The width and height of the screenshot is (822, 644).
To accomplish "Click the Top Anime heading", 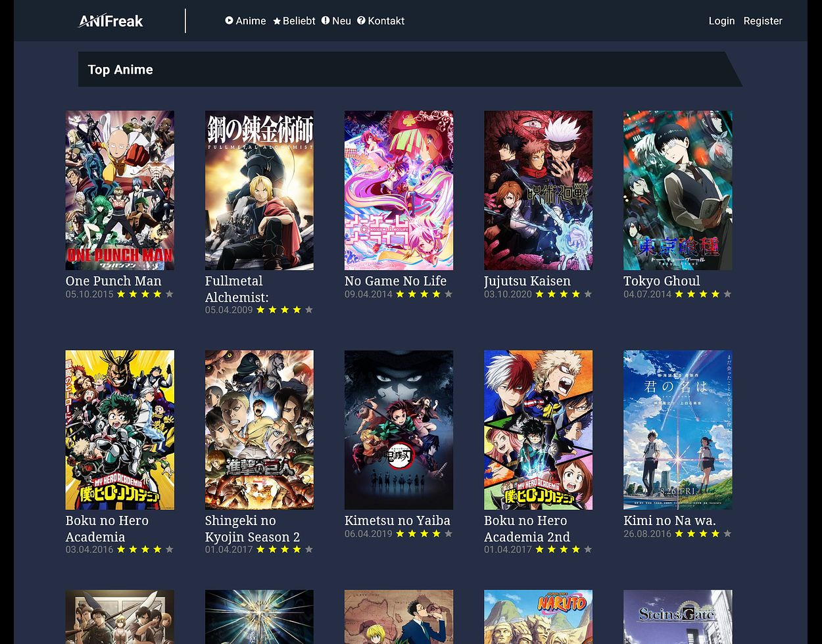I will (120, 70).
